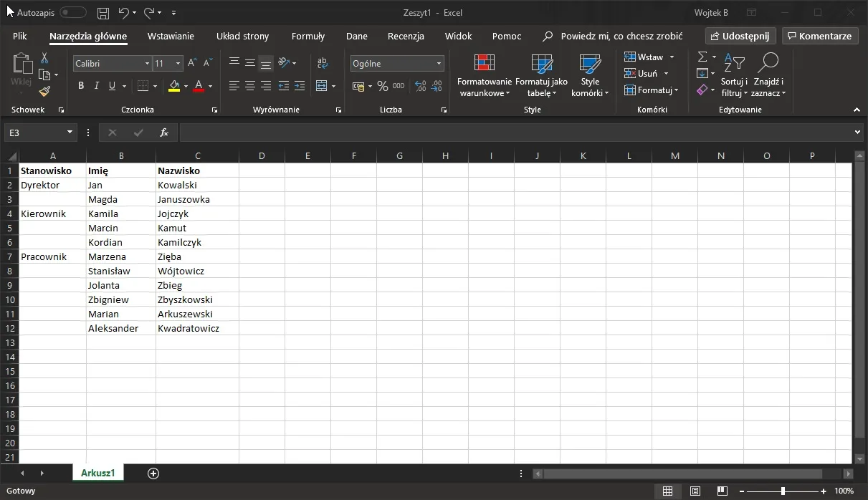Expand the Formatowanie warunkowe menu
Screen dimensions: 868x500
coord(485,77)
